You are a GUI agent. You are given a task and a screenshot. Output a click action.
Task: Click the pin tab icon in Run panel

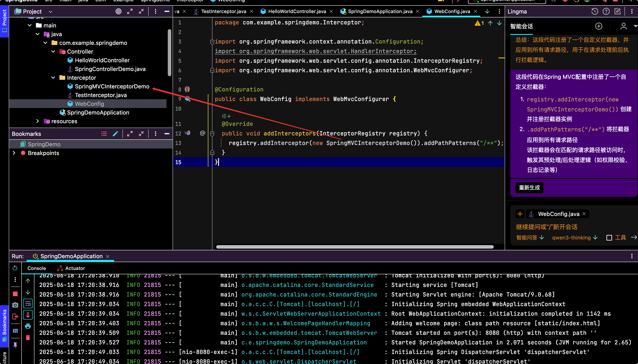click(x=15, y=345)
